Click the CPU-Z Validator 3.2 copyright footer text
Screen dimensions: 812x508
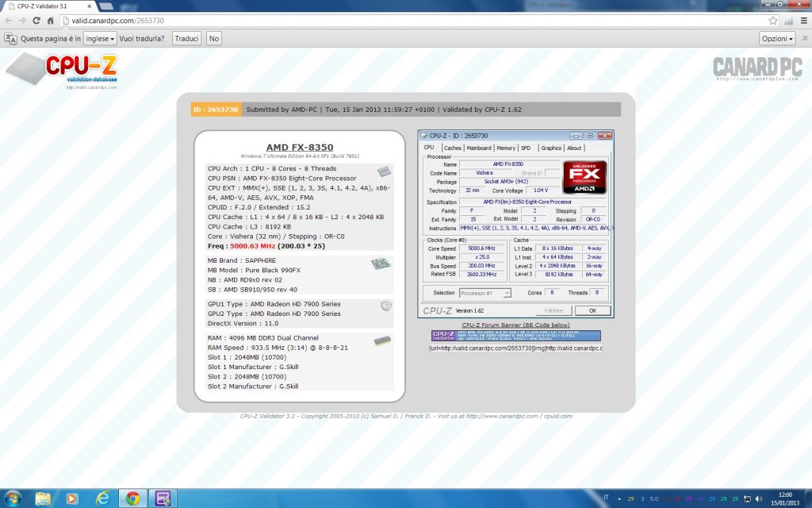click(x=406, y=416)
